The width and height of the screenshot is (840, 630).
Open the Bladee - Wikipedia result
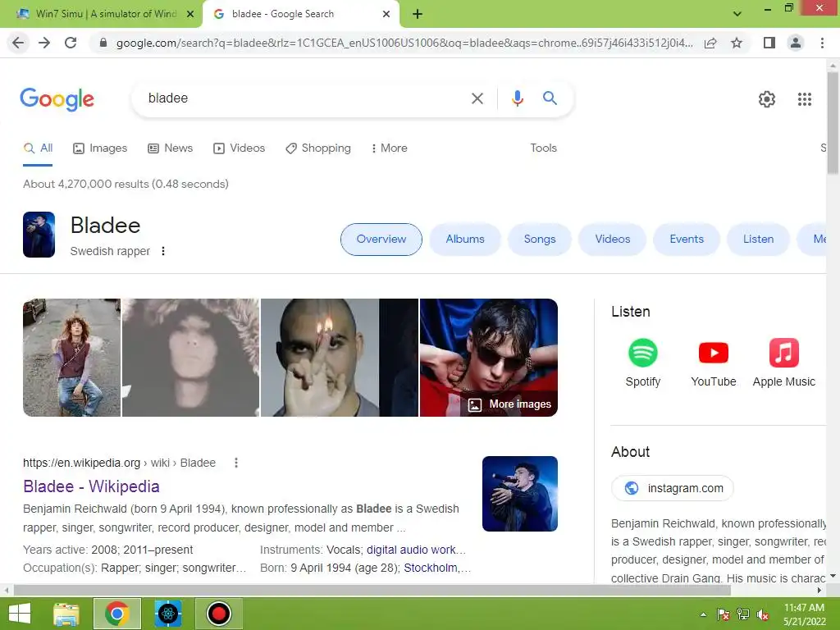[92, 486]
